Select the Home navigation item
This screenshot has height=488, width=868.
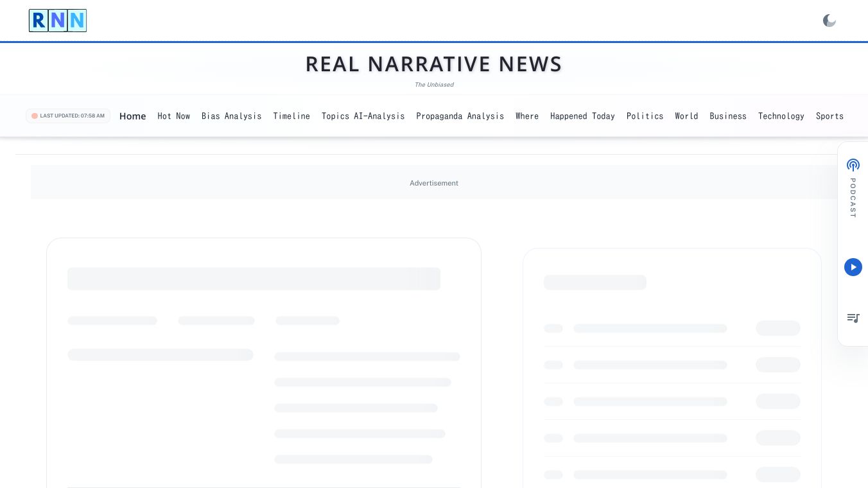pos(133,116)
